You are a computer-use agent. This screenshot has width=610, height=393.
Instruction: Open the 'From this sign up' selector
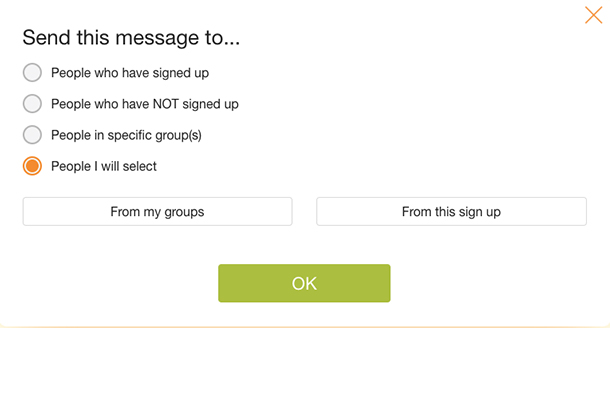point(451,212)
